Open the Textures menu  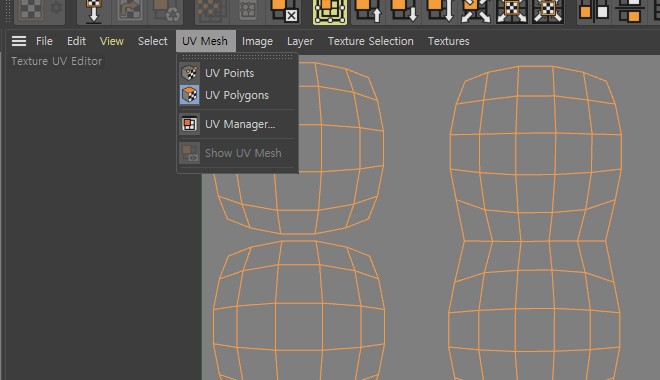click(x=448, y=41)
